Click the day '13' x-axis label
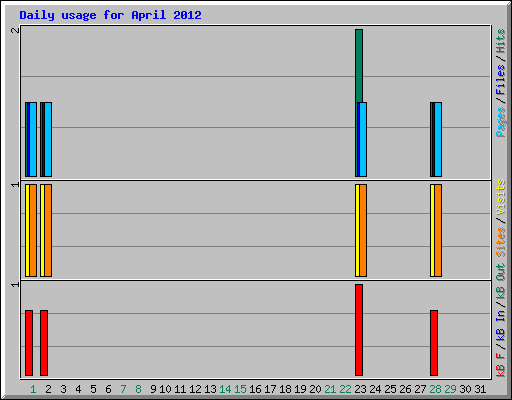 tap(210, 389)
